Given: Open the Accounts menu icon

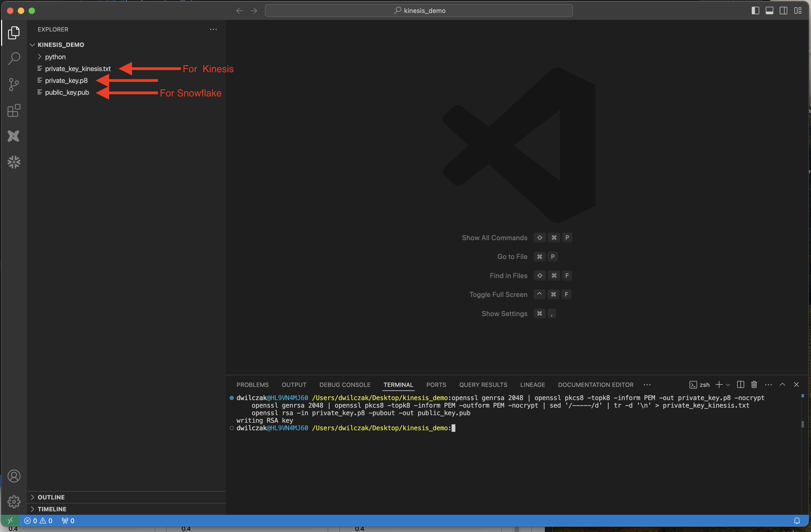Looking at the screenshot, I should 14,476.
